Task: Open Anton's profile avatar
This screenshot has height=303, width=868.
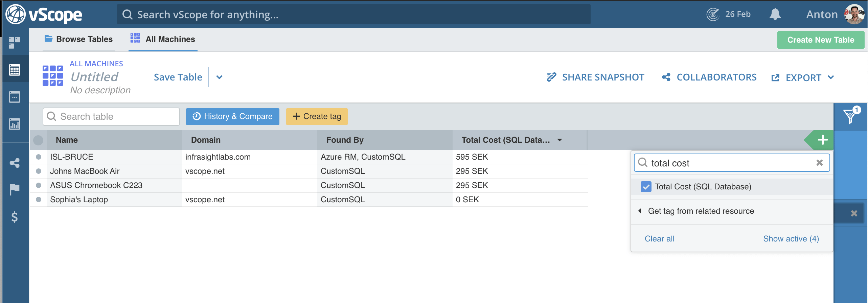Action: click(854, 14)
